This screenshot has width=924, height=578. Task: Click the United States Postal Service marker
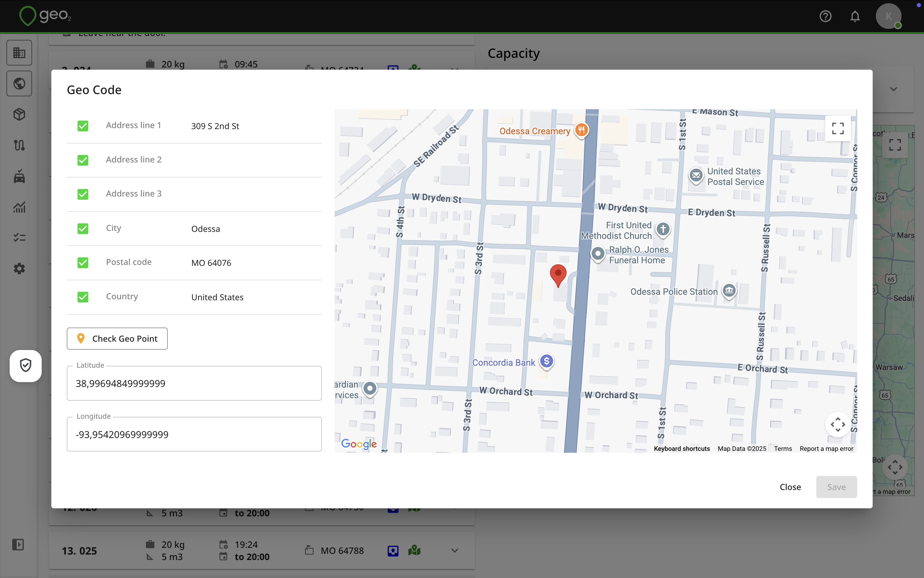[696, 176]
